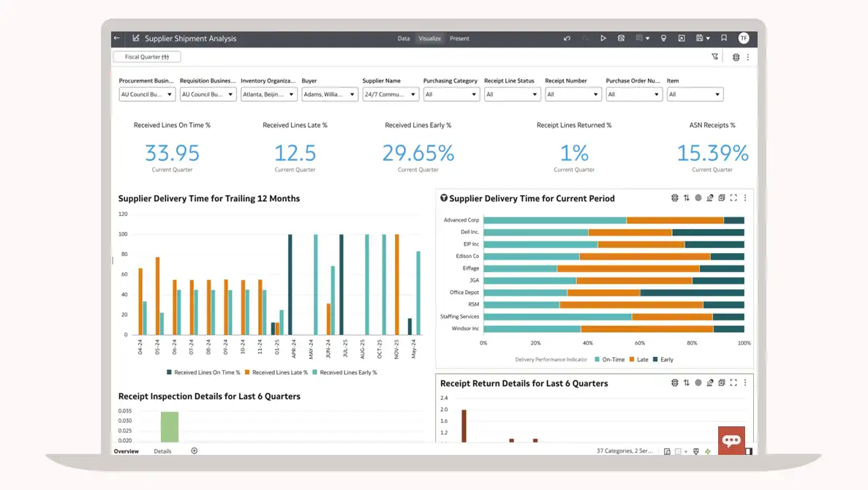
Task: Maximize the Supplier Delivery Time for Current Period chart
Action: [733, 198]
